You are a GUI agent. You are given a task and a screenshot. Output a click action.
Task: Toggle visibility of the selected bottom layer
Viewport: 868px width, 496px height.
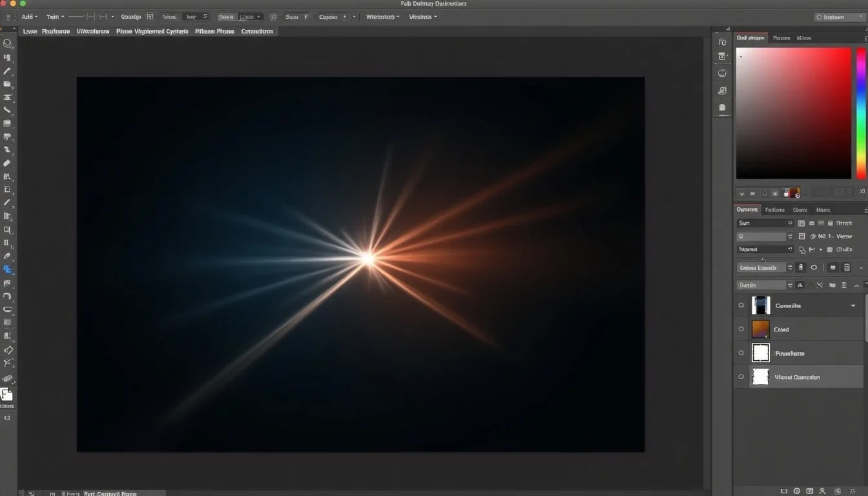741,377
